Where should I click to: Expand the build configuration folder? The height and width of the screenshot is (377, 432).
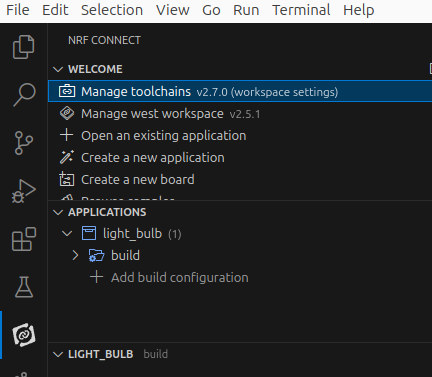(x=75, y=256)
